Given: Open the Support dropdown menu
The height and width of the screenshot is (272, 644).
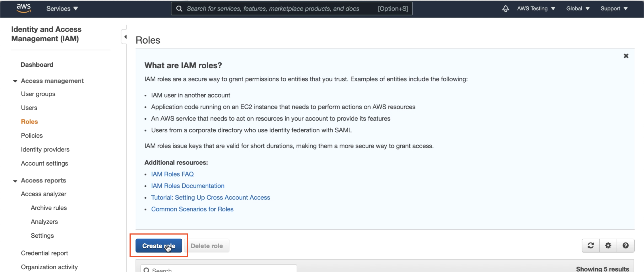Looking at the screenshot, I should 614,8.
